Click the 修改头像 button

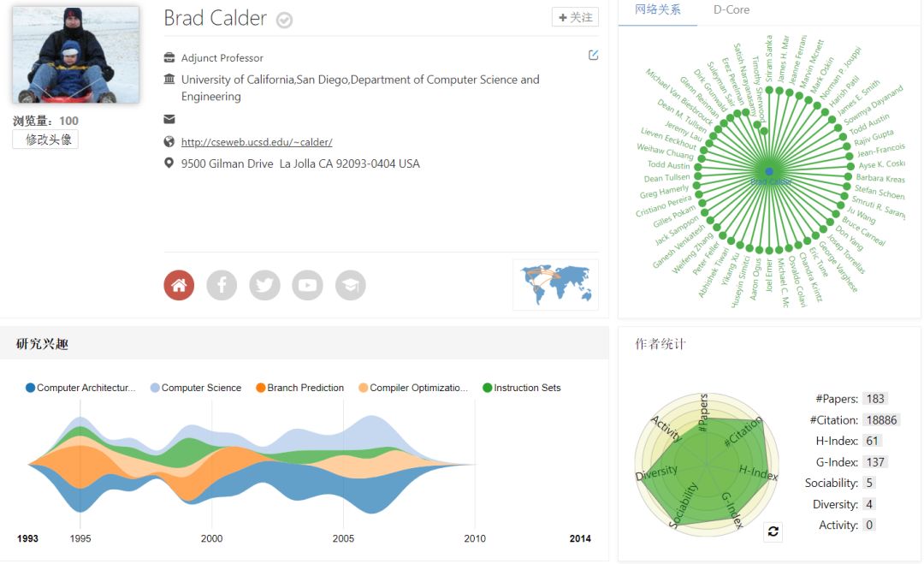point(45,140)
